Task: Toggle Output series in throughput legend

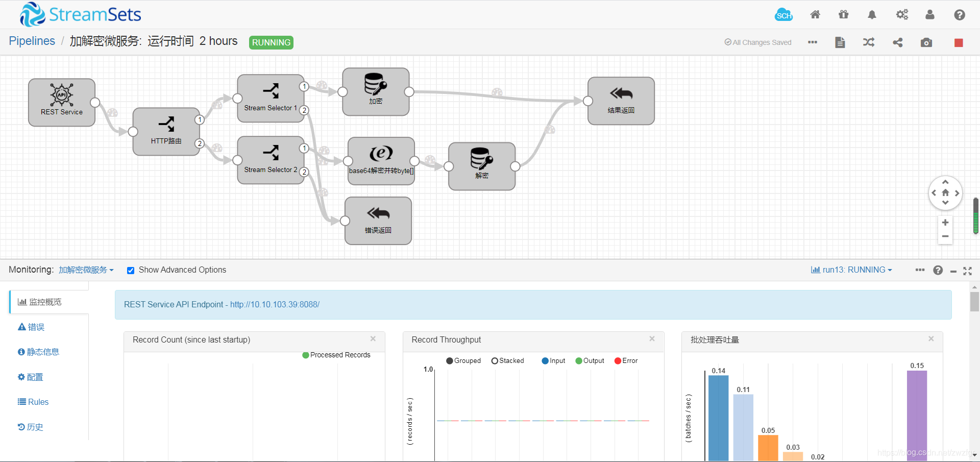Action: point(590,360)
